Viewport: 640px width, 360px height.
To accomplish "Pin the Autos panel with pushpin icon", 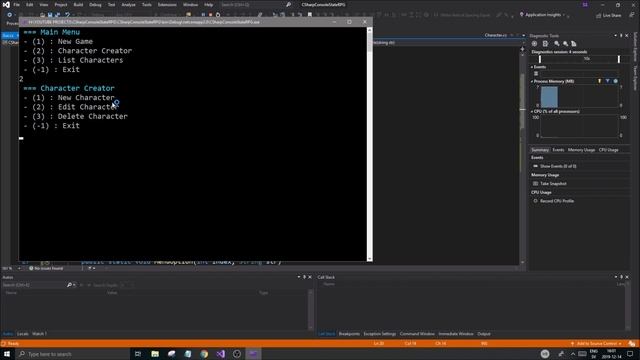I will click(x=304, y=277).
